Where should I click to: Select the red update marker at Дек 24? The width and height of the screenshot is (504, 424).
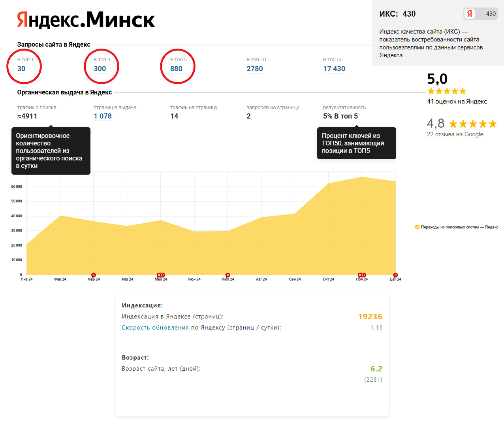[395, 275]
